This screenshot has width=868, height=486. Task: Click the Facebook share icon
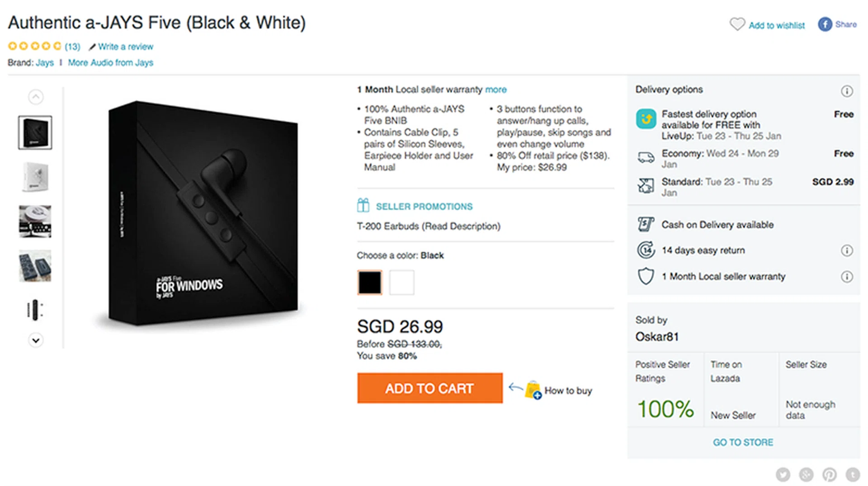click(x=825, y=24)
